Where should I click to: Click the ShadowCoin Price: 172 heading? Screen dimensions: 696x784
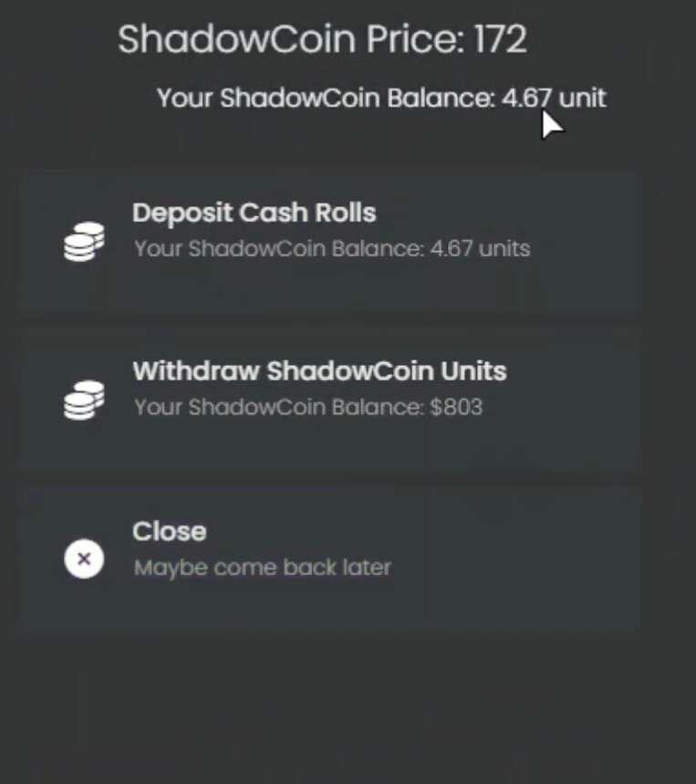pos(322,39)
